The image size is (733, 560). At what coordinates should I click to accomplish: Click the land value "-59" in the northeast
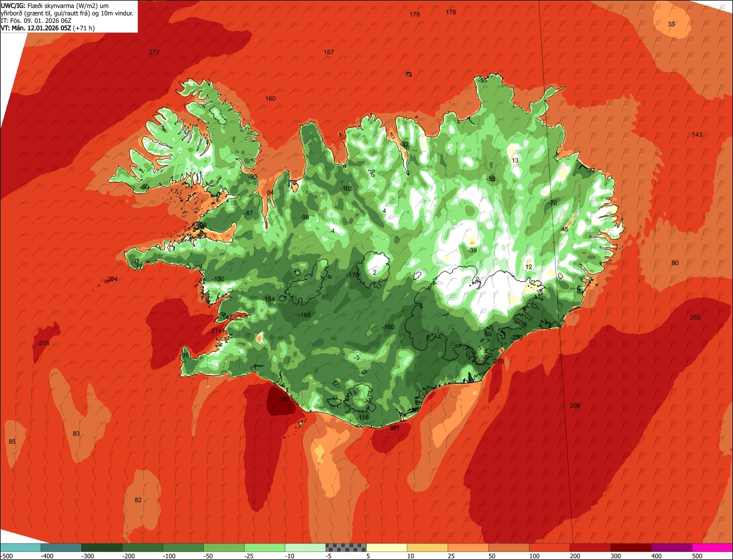point(491,179)
